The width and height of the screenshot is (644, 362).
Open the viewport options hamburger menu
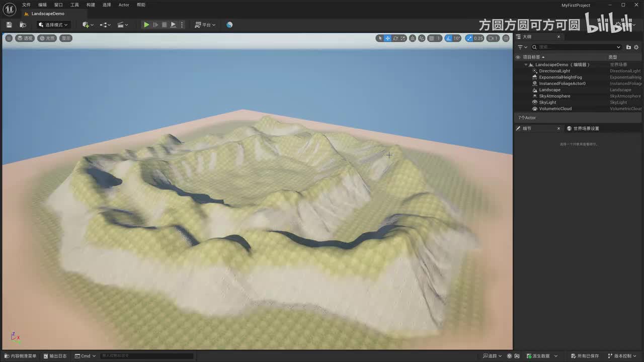click(x=9, y=38)
